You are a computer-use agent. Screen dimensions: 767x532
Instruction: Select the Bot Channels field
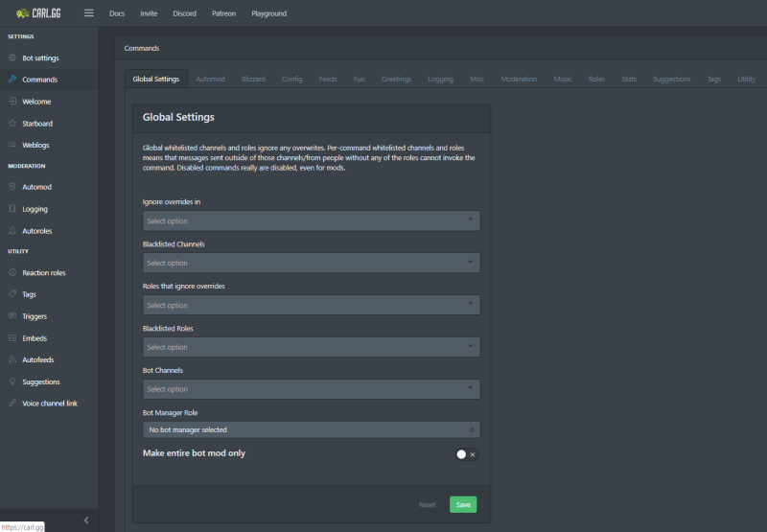tap(311, 389)
